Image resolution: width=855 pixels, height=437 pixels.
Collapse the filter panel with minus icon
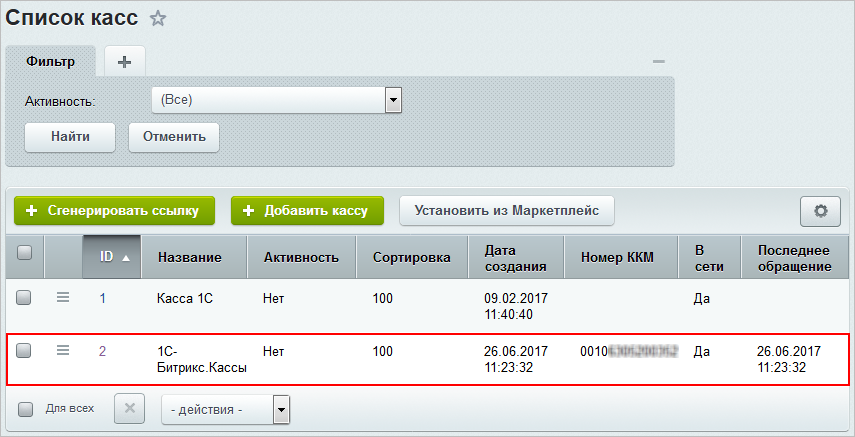click(x=658, y=62)
